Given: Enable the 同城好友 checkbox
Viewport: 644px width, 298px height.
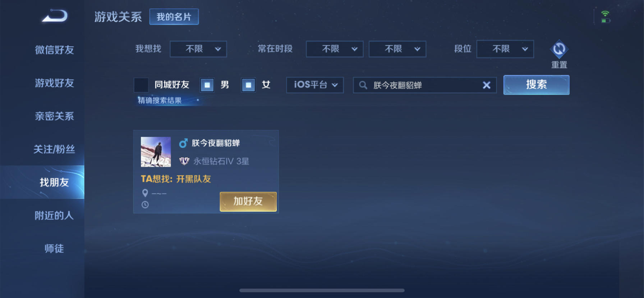Looking at the screenshot, I should coord(141,85).
